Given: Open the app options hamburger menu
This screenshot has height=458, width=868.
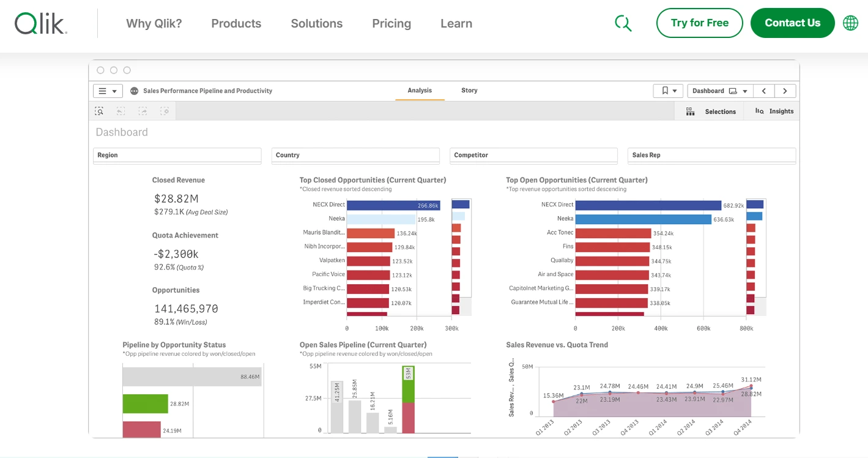Looking at the screenshot, I should click(x=103, y=90).
